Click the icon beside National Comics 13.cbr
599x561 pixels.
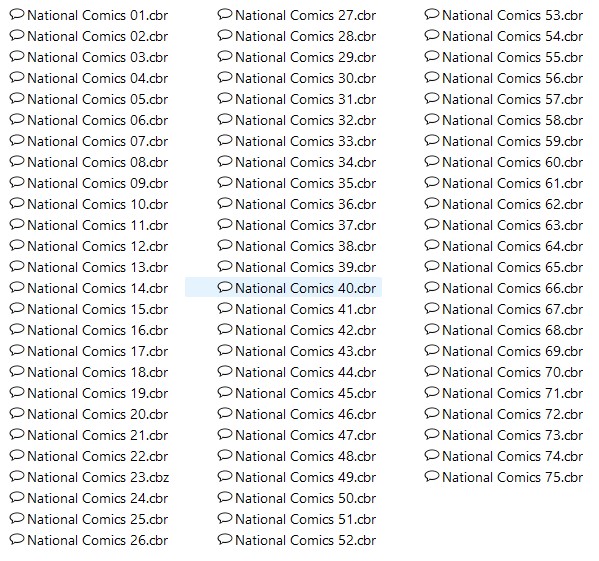pos(17,267)
